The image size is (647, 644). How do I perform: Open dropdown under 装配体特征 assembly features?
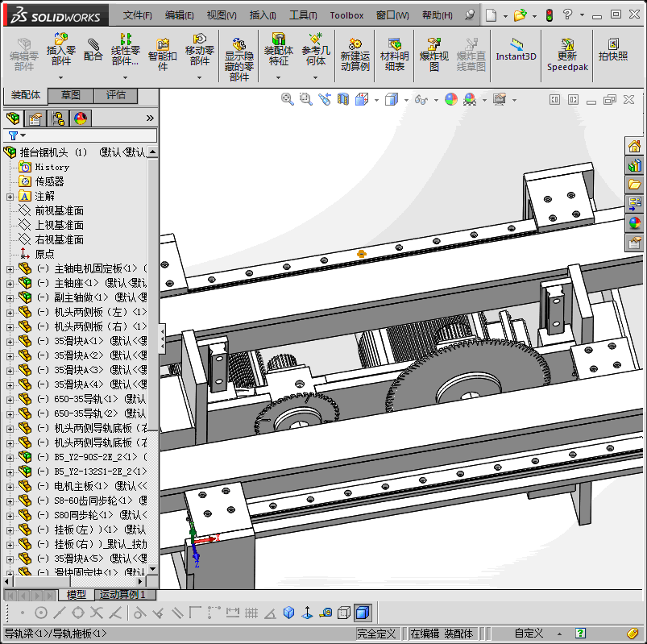pyautogui.click(x=279, y=78)
